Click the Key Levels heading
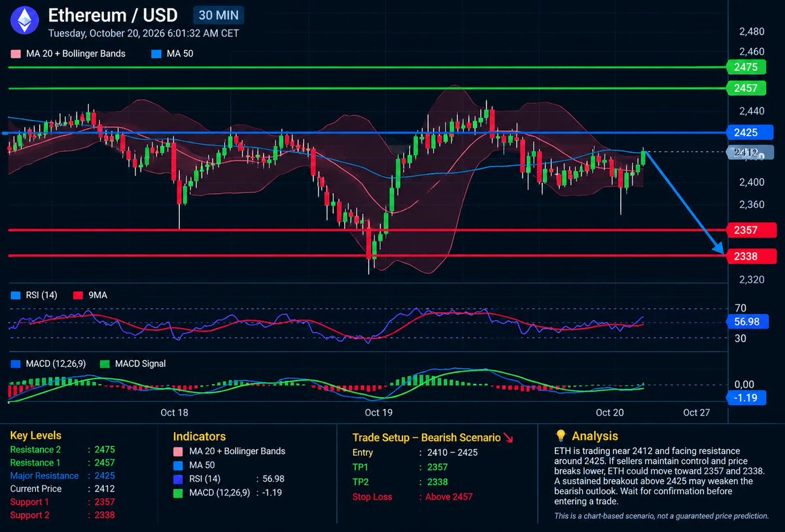785x532 pixels. click(36, 436)
